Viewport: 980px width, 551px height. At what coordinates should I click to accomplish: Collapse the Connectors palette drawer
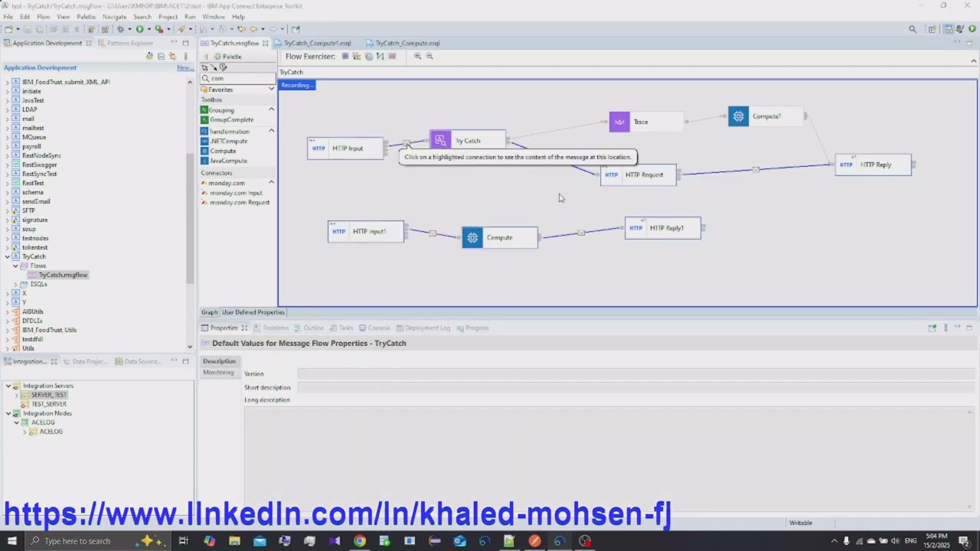[x=271, y=182]
